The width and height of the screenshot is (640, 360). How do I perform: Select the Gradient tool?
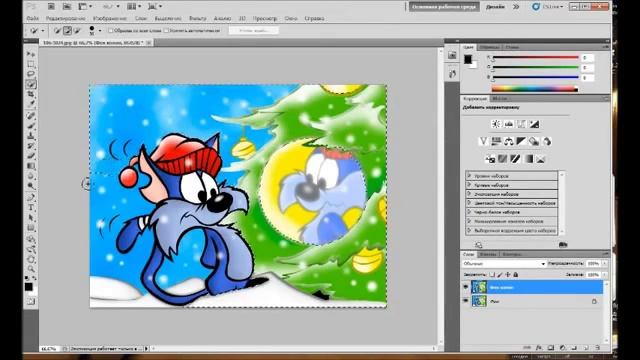click(x=31, y=166)
